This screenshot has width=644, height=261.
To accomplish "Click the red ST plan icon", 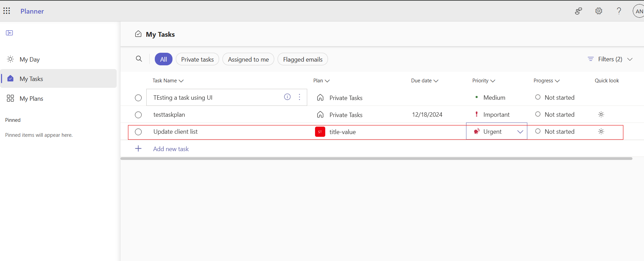I will pyautogui.click(x=320, y=132).
